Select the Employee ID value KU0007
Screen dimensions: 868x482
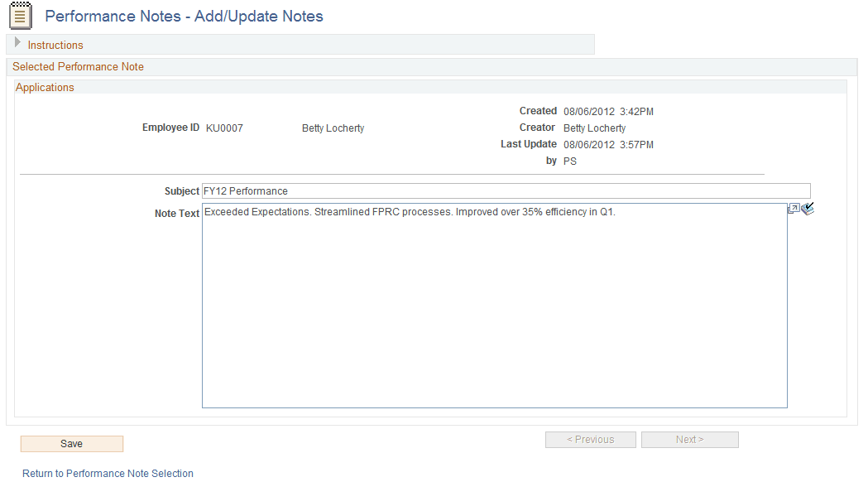pos(224,127)
